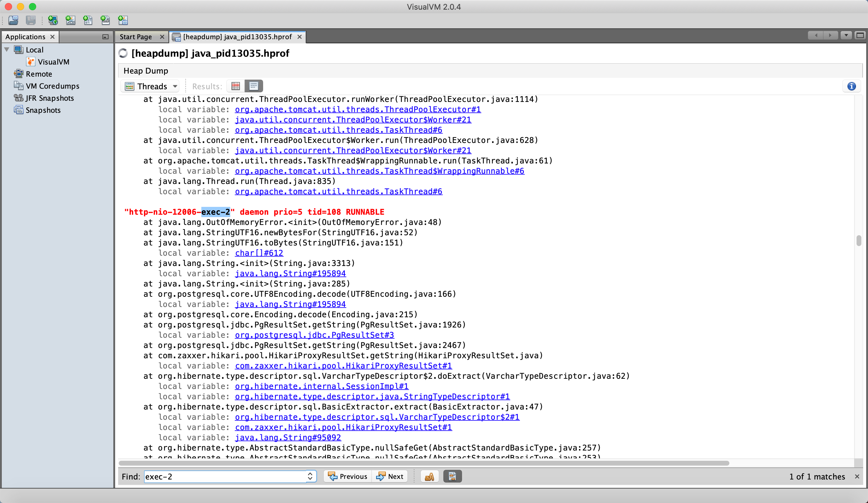Screen dimensions: 868x503
Task: Collapse the Local node in the Applications tree
Action: (x=7, y=50)
